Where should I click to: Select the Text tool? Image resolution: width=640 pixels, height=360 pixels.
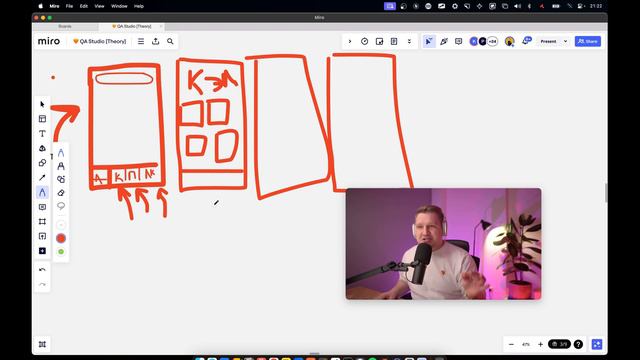42,133
